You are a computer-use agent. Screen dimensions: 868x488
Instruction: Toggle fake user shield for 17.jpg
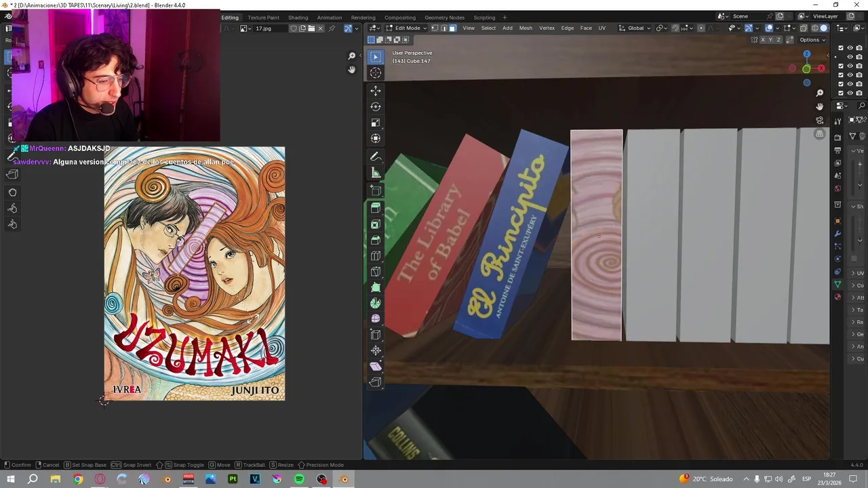click(293, 28)
